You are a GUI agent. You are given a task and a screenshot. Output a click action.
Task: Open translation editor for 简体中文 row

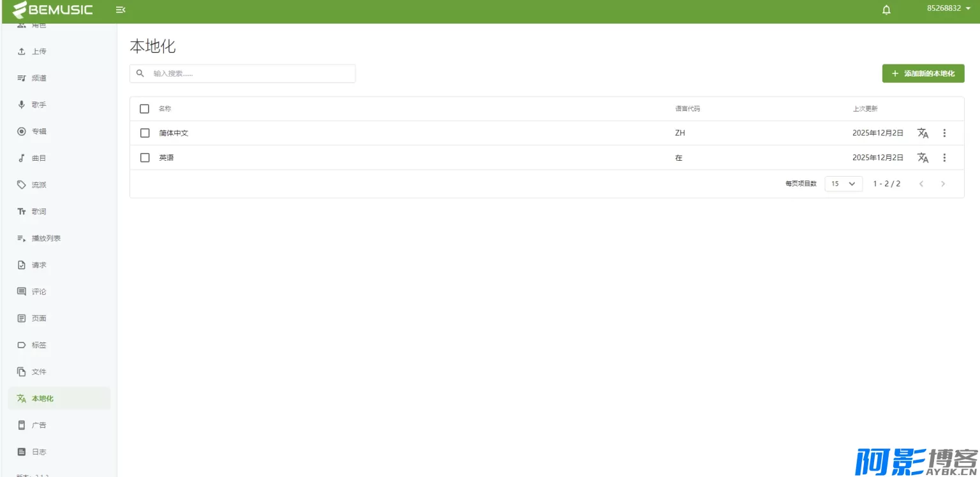click(x=923, y=133)
